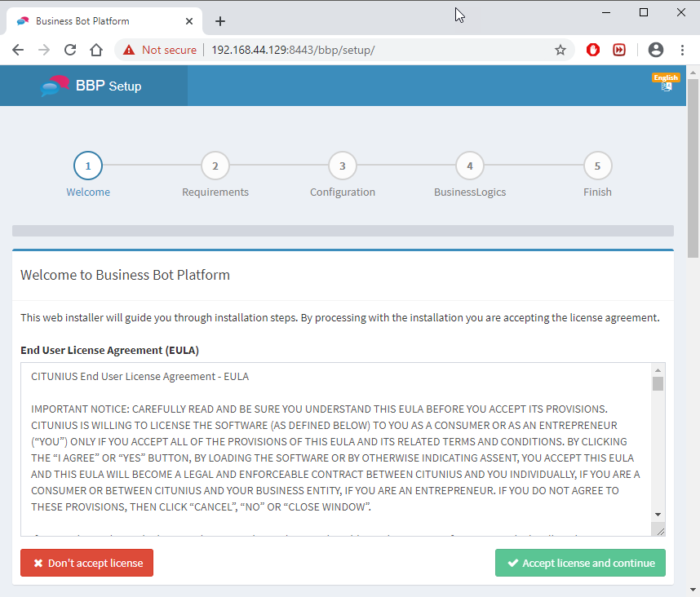The width and height of the screenshot is (700, 597).
Task: Open the red fast-forward extension icon
Action: tap(619, 50)
